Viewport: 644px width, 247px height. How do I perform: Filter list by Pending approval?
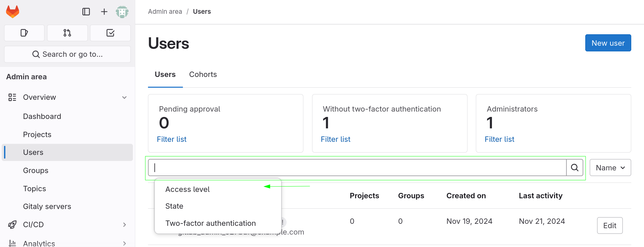(x=171, y=139)
